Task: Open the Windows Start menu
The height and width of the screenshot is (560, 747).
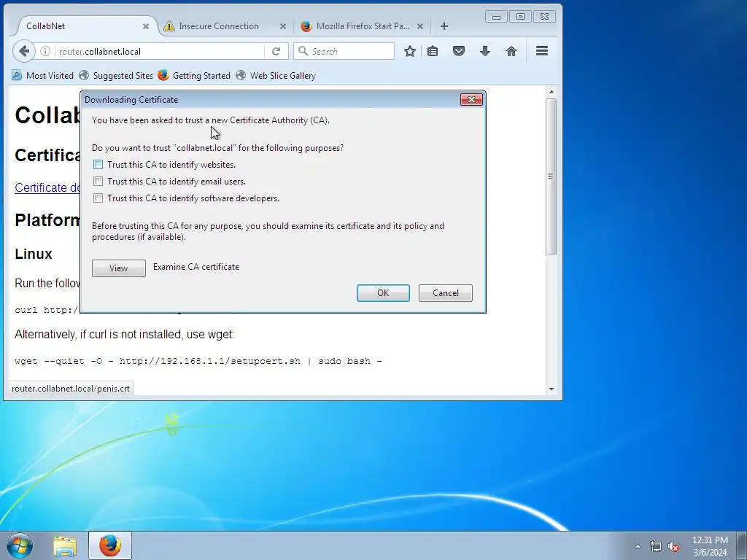Action: (20, 545)
